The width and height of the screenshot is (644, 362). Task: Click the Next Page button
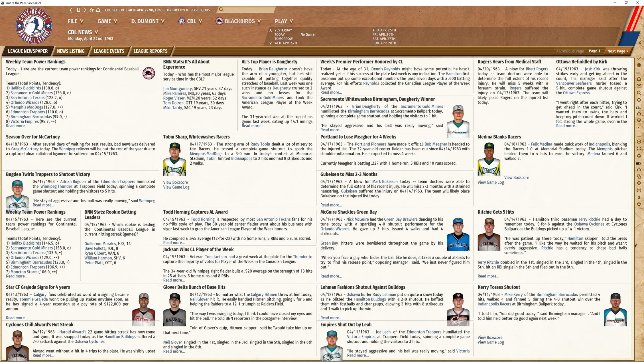pyautogui.click(x=617, y=51)
